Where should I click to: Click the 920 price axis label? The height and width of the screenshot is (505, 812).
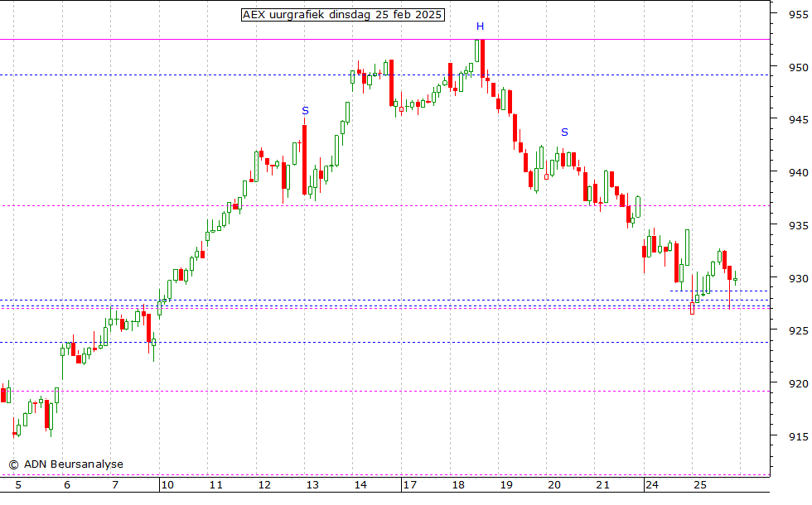click(798, 383)
